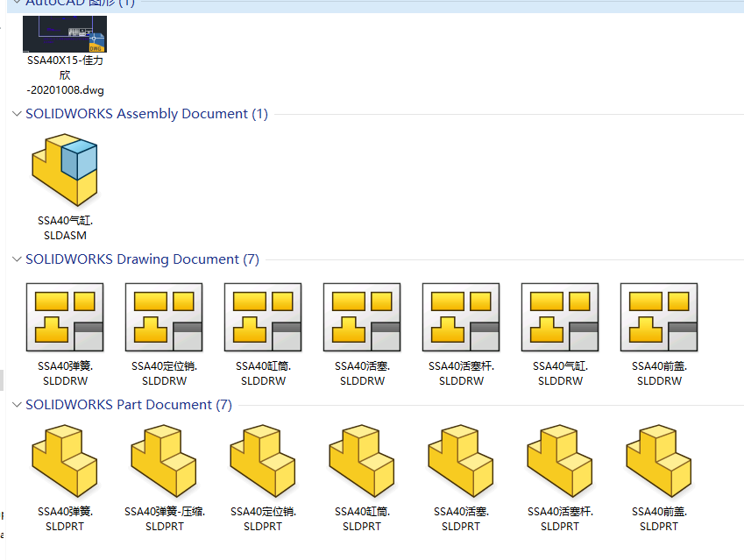Select the SSA40气缸.SLDDRW drawing icon
The height and width of the screenshot is (560, 744).
(560, 317)
